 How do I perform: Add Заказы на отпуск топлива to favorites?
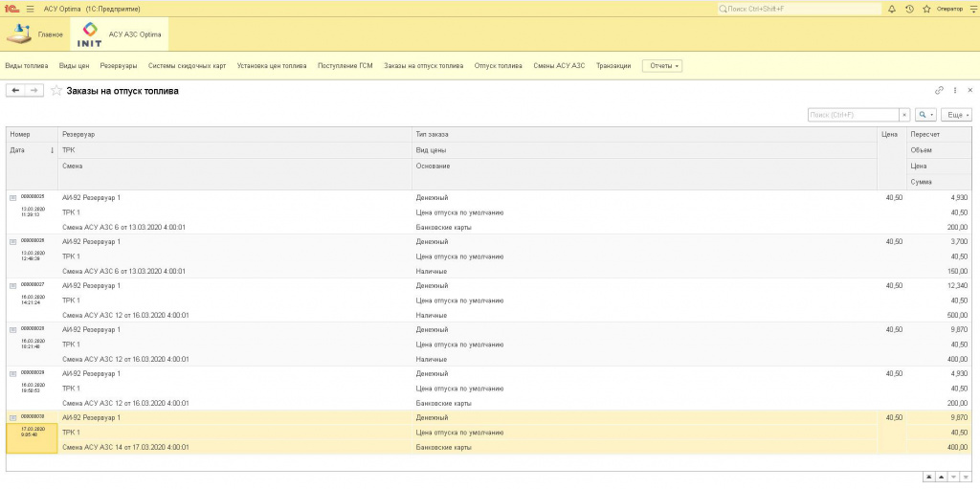coord(56,91)
